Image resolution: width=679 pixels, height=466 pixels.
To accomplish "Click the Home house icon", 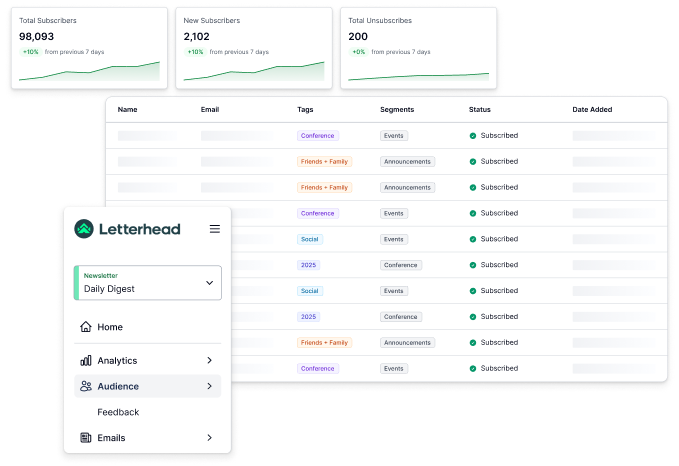I will 86,327.
